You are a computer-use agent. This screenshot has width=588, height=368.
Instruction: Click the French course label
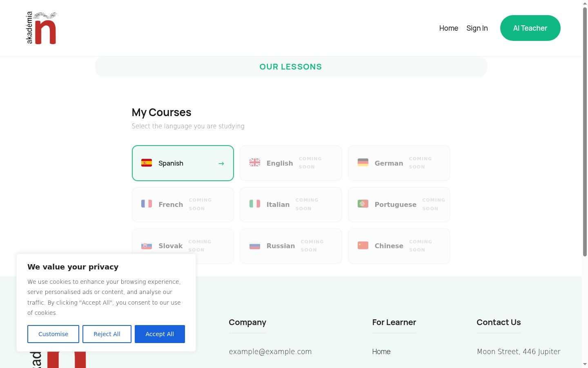tap(171, 204)
